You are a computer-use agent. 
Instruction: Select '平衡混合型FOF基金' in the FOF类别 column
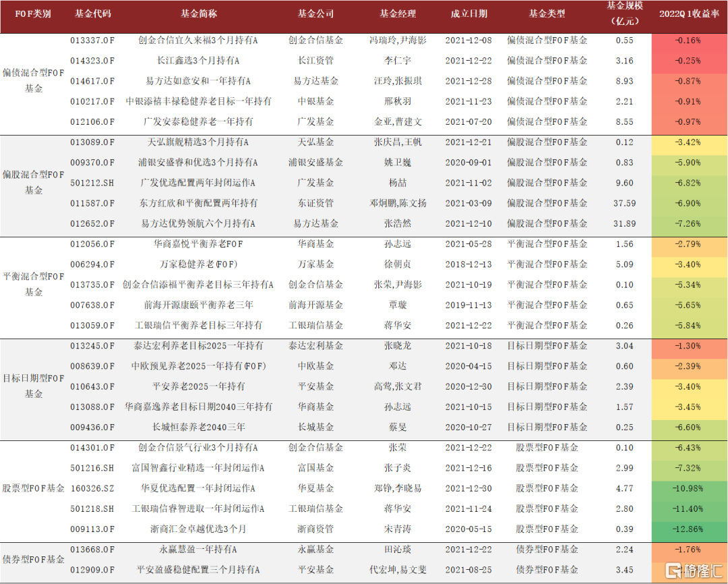(34, 285)
